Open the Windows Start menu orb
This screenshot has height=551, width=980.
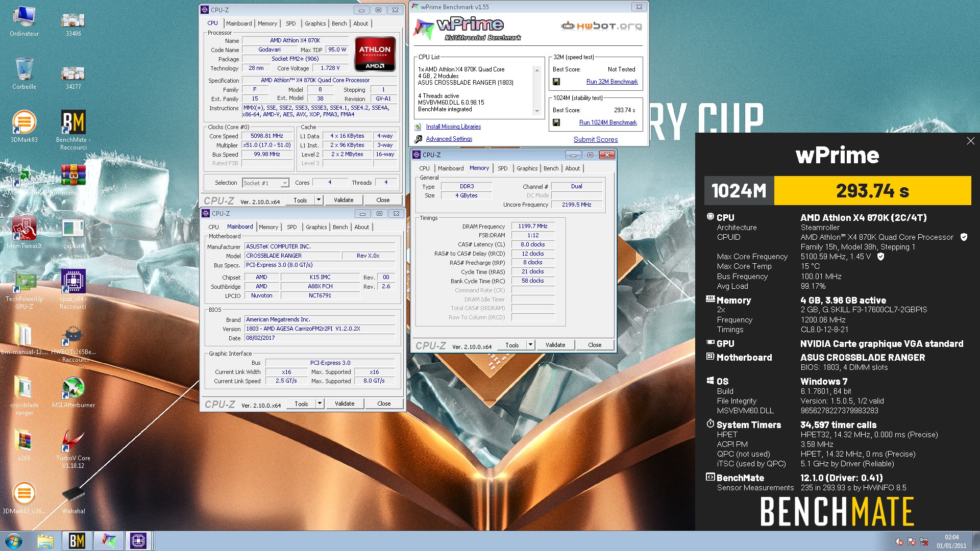coord(14,541)
